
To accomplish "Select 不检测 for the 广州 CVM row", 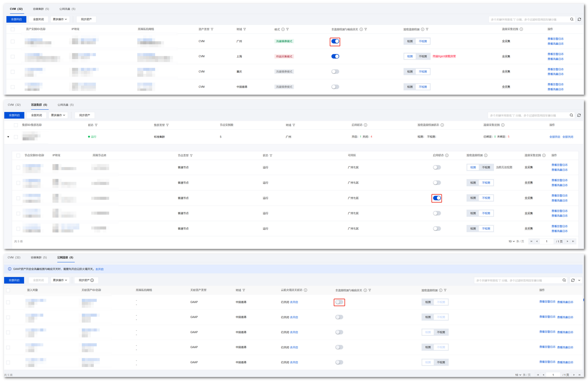I will [x=423, y=41].
